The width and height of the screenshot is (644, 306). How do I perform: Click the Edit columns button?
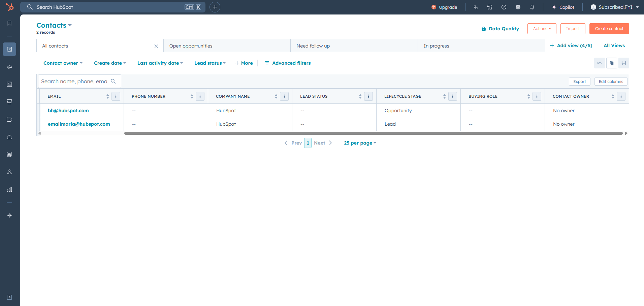(x=611, y=82)
